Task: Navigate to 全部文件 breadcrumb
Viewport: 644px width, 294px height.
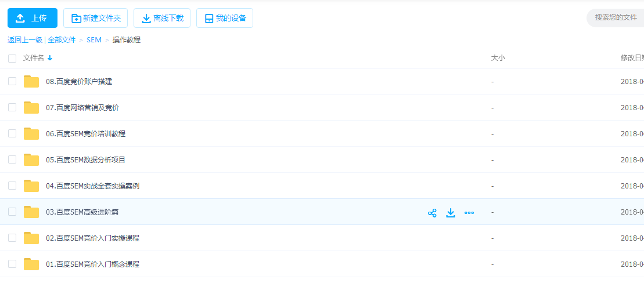Action: pyautogui.click(x=62, y=40)
